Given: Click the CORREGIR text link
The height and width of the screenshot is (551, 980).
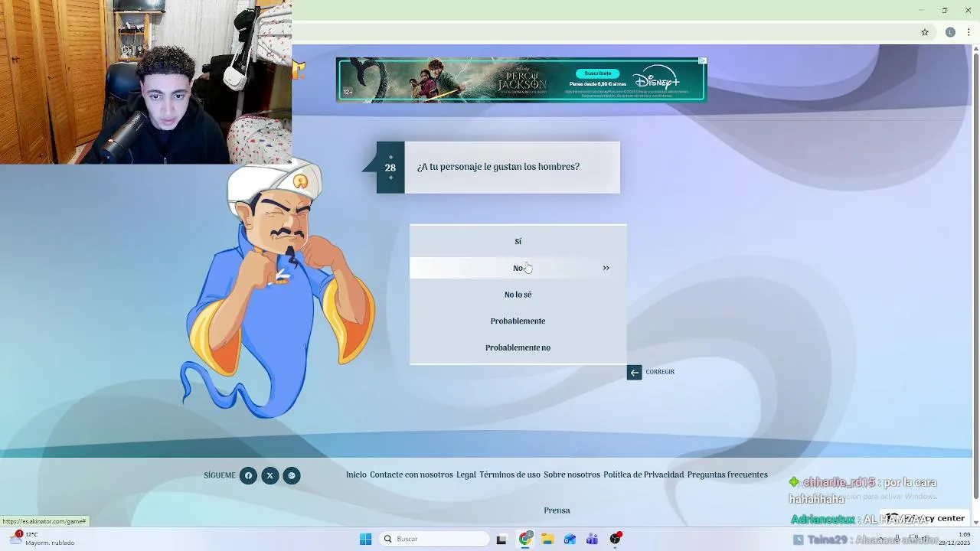Looking at the screenshot, I should 660,372.
